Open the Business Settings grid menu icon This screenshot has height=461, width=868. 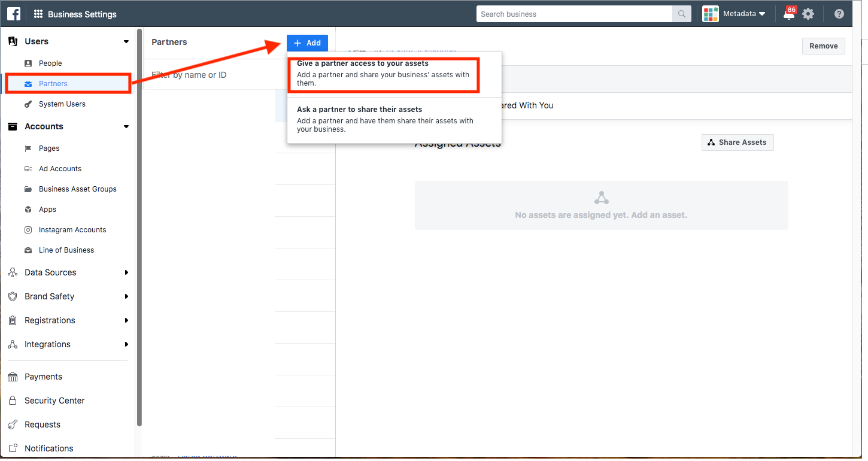click(x=38, y=14)
